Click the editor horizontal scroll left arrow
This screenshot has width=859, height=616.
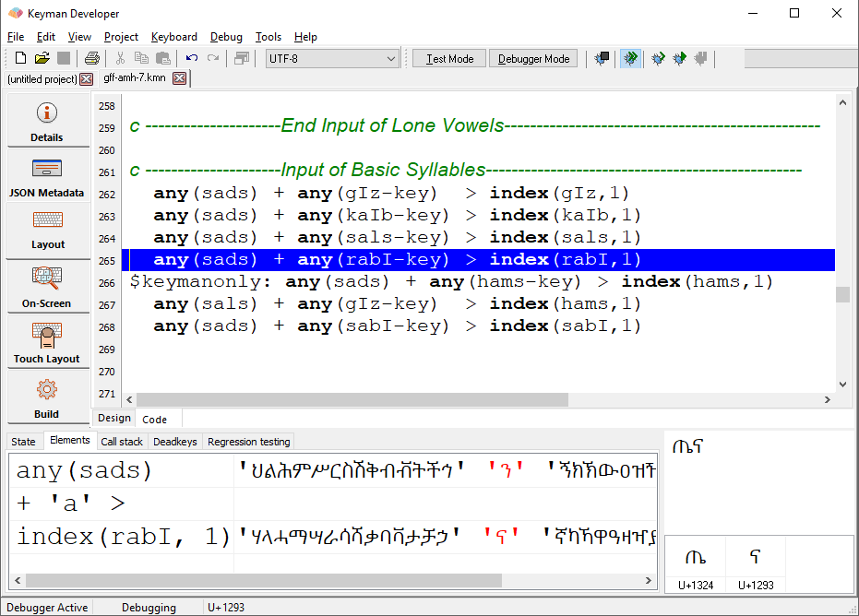[x=129, y=399]
